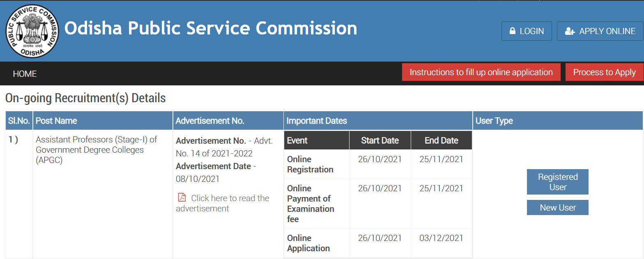Open APPLY ONLINE
Image resolution: width=644 pixels, height=259 pixels.
(600, 31)
